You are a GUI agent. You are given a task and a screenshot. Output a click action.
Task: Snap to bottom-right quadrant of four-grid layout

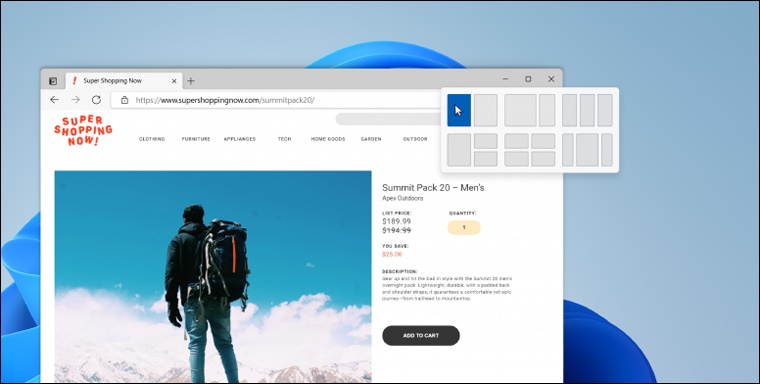543,159
